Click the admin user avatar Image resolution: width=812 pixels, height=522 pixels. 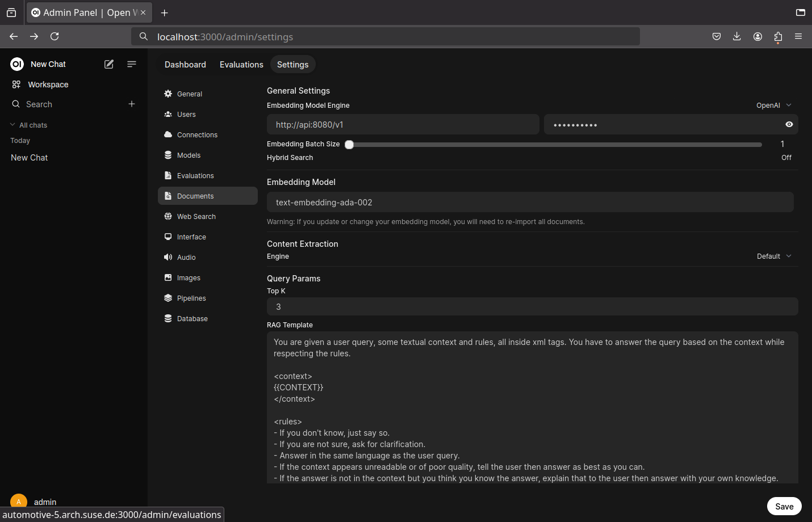19,502
